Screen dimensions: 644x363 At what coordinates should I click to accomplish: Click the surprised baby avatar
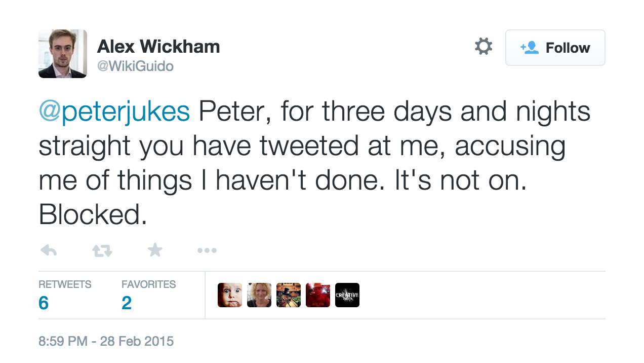point(230,295)
